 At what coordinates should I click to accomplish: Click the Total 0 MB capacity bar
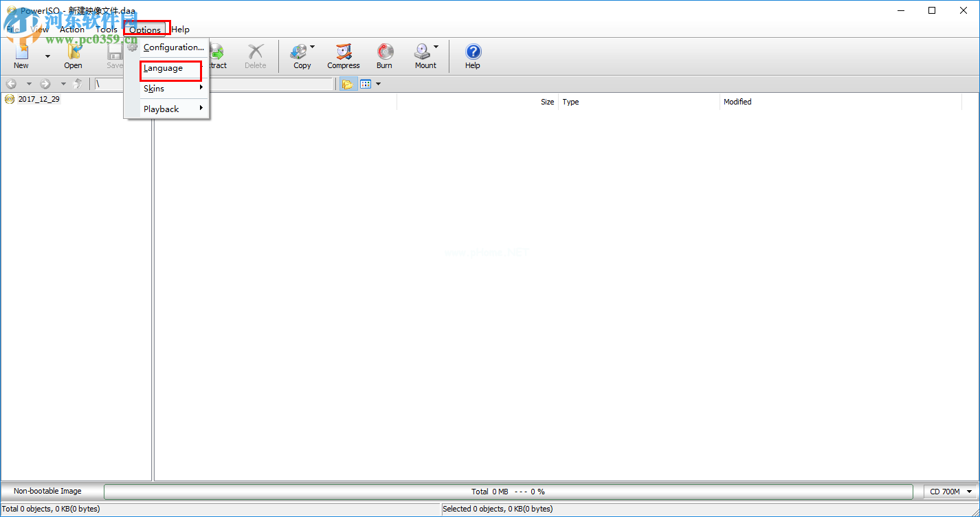[x=509, y=492]
